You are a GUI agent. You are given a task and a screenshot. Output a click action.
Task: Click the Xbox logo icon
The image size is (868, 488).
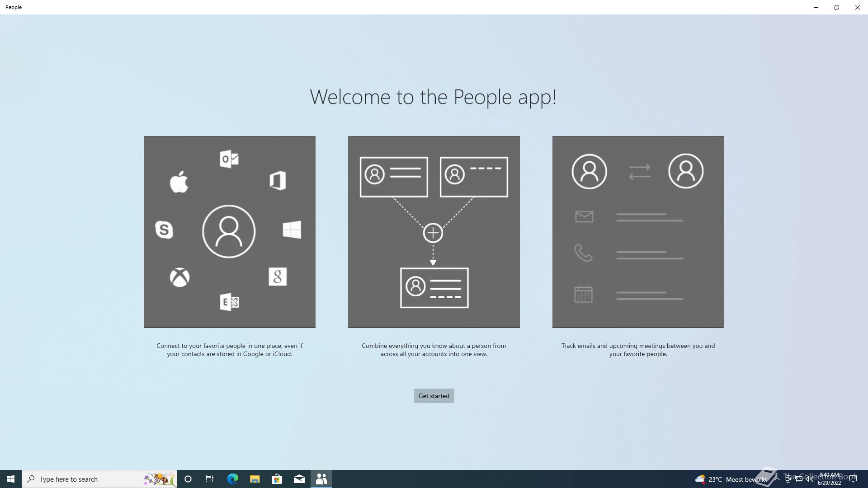pyautogui.click(x=179, y=277)
